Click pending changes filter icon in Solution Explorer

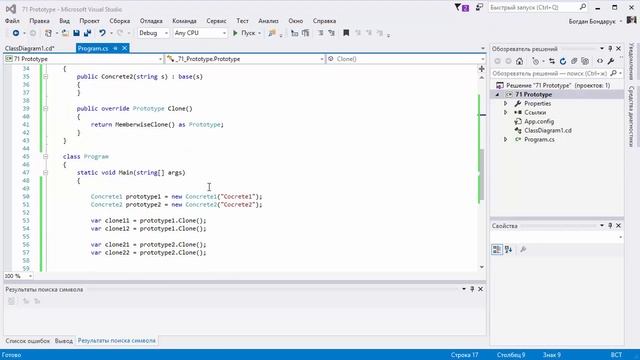point(536,61)
